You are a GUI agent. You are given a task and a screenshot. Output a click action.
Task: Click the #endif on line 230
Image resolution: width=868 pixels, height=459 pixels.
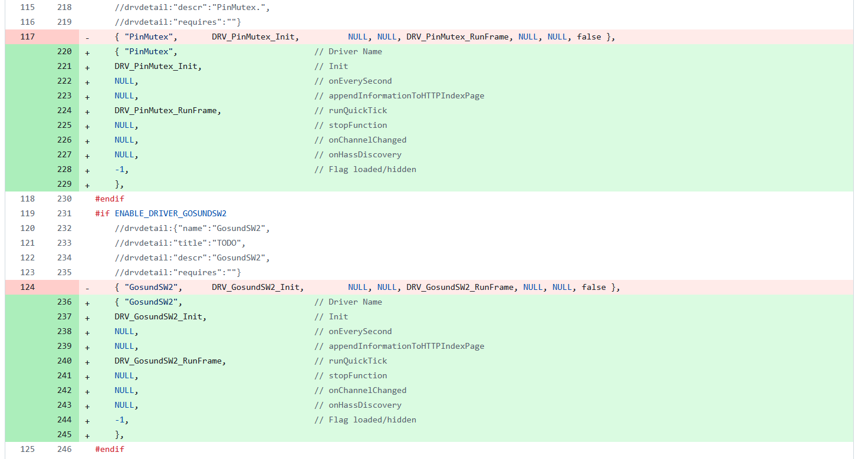coord(110,199)
